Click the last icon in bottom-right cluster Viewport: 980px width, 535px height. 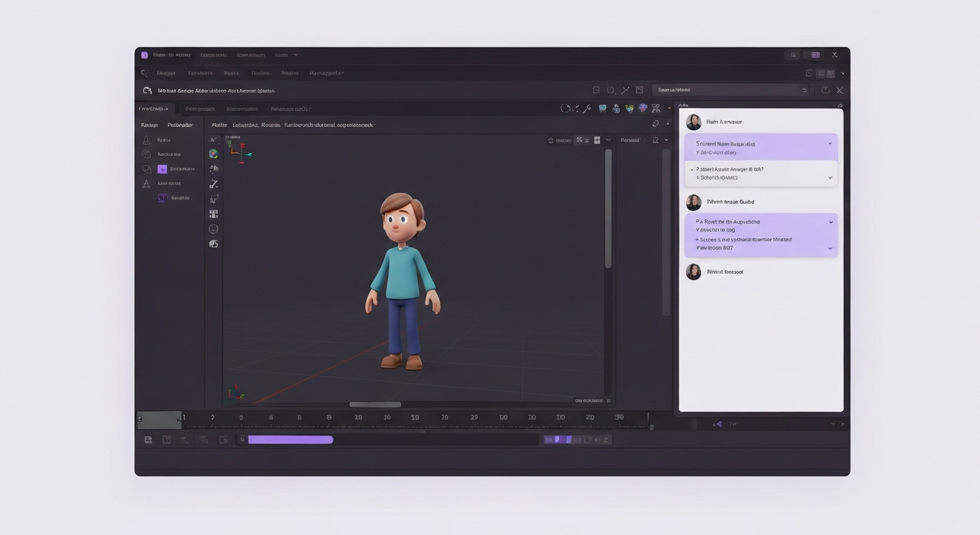click(607, 440)
